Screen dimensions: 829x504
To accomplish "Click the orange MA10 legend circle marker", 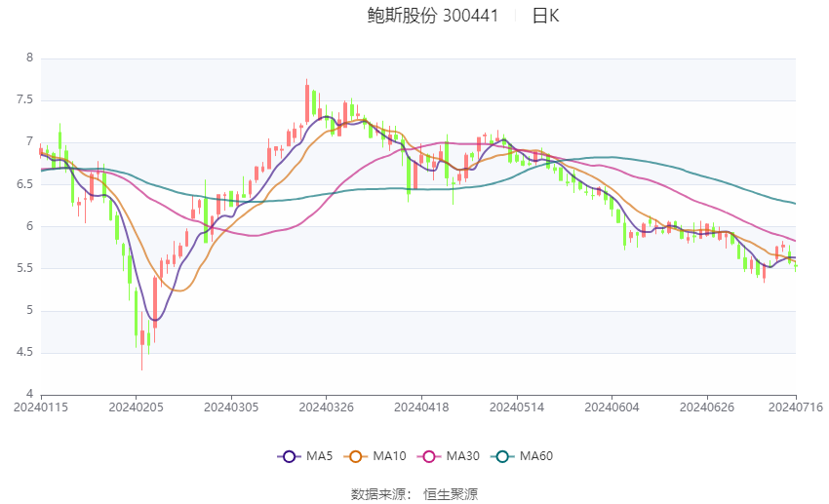I will pyautogui.click(x=355, y=455).
